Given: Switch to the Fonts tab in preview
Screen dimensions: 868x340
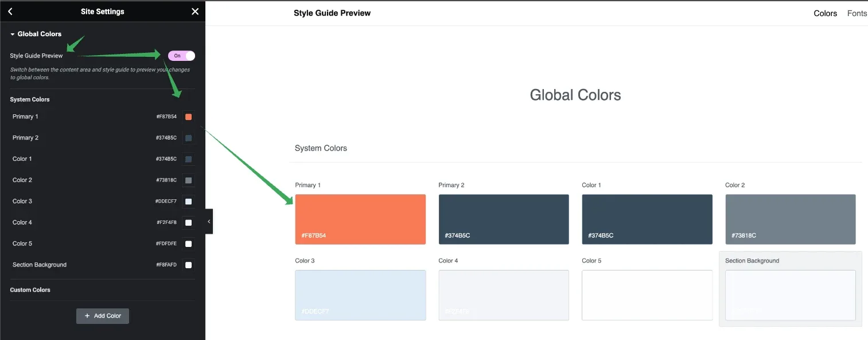Looking at the screenshot, I should (857, 13).
